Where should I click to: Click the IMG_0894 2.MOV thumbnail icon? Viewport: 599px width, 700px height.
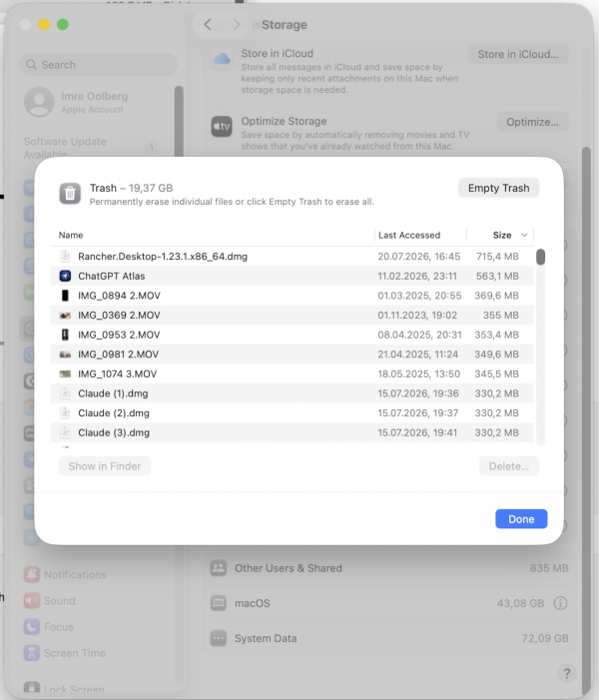coord(65,296)
